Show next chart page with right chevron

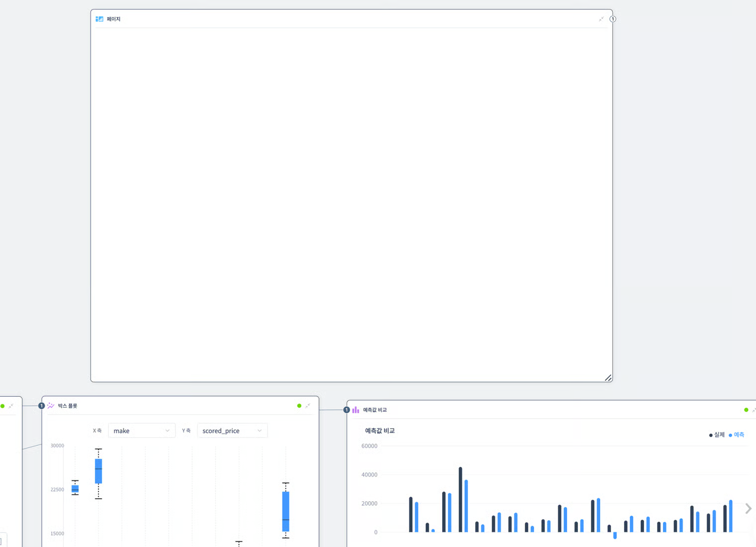[x=748, y=508]
